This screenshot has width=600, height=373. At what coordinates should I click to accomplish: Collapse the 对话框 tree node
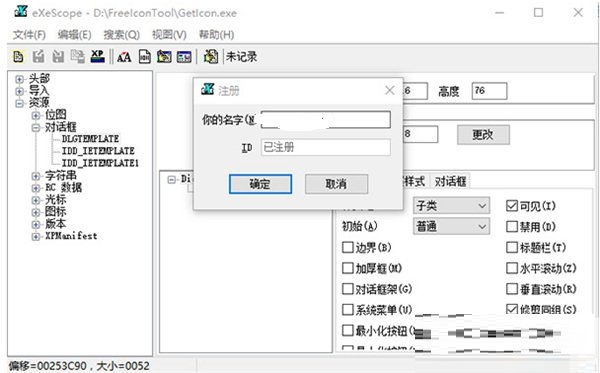[x=36, y=127]
